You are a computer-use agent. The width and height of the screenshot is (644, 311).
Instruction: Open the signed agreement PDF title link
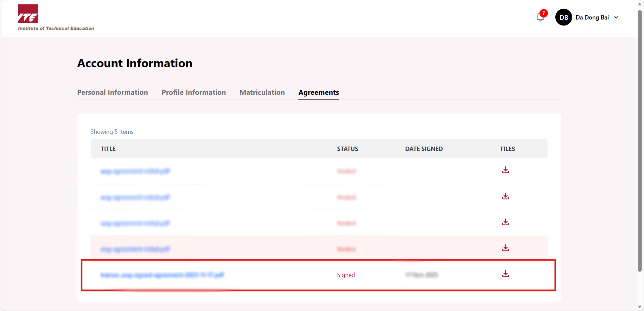(x=162, y=275)
